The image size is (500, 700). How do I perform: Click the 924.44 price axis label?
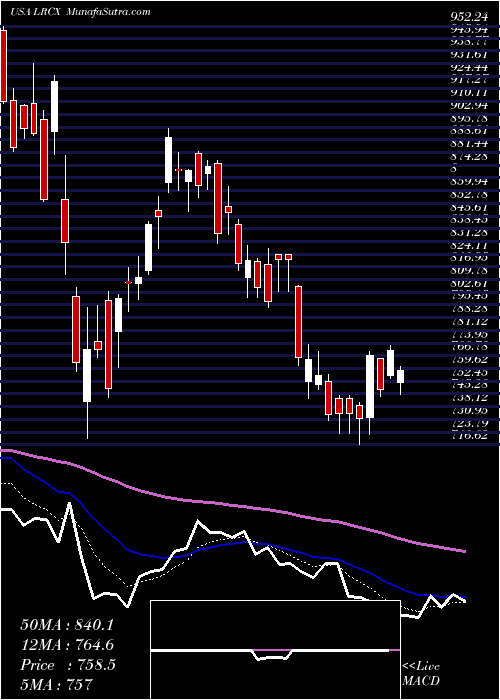pyautogui.click(x=467, y=68)
